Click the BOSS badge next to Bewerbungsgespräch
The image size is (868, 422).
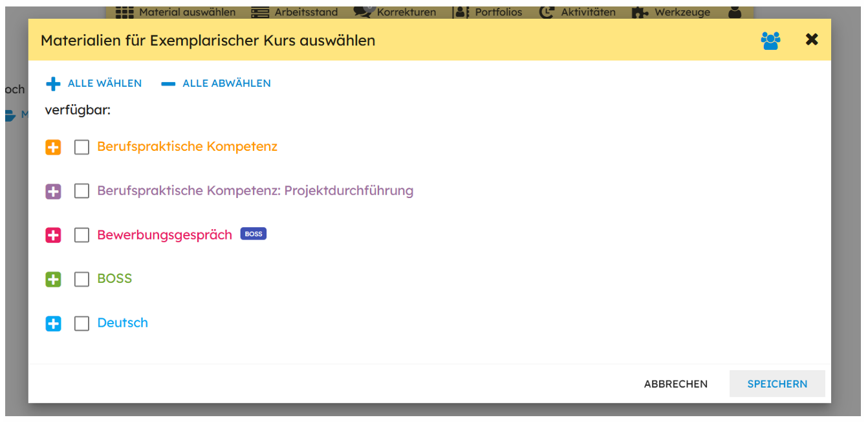point(254,234)
